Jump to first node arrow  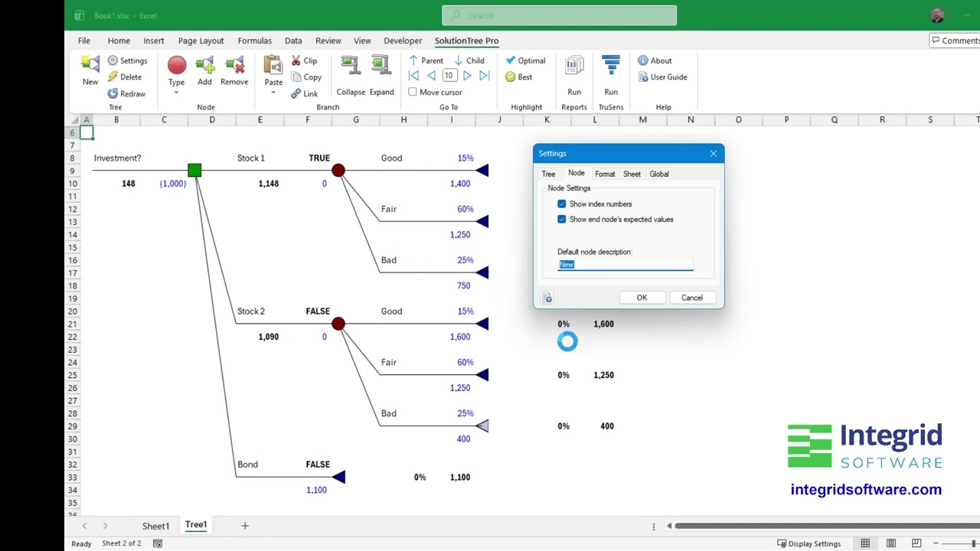pyautogui.click(x=413, y=76)
